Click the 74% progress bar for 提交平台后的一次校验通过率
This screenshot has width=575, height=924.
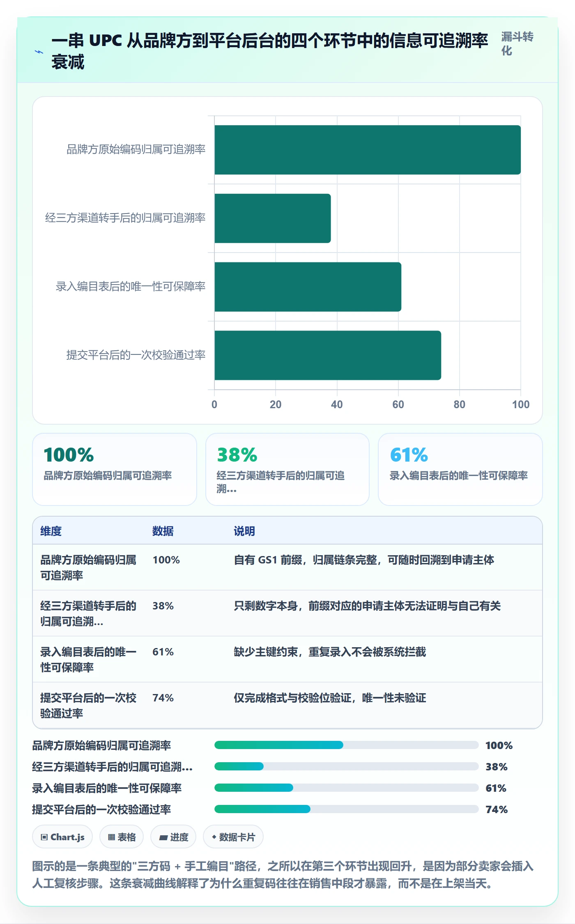(347, 809)
